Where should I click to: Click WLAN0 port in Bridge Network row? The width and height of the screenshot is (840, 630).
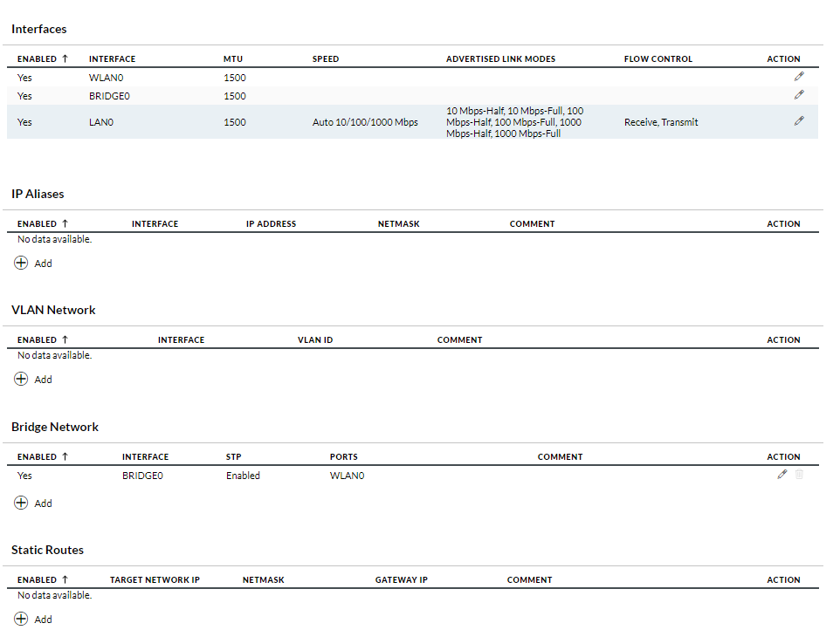click(x=348, y=476)
